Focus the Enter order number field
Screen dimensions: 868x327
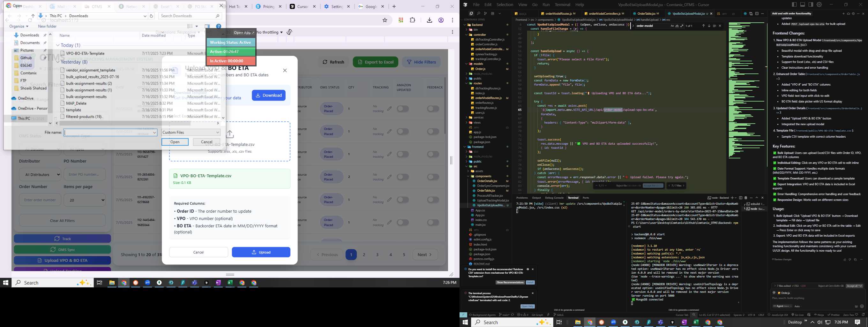(x=40, y=200)
